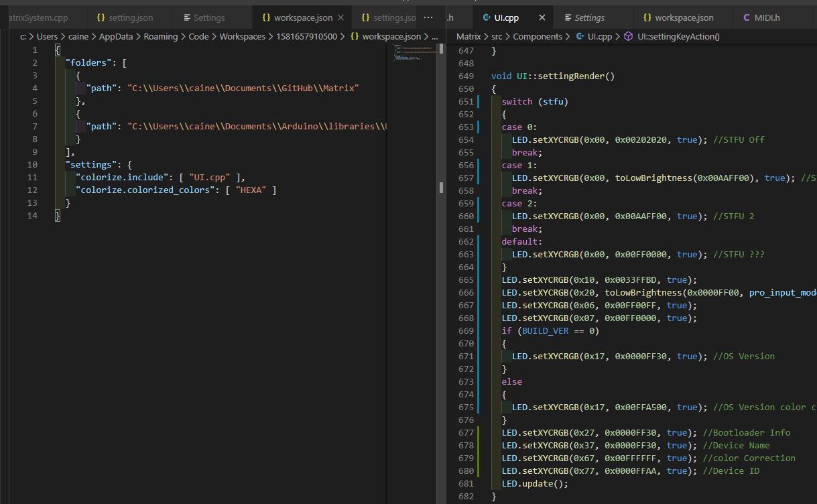Click line number 669 in UI.cpp gutter
817x504 pixels.
464,331
